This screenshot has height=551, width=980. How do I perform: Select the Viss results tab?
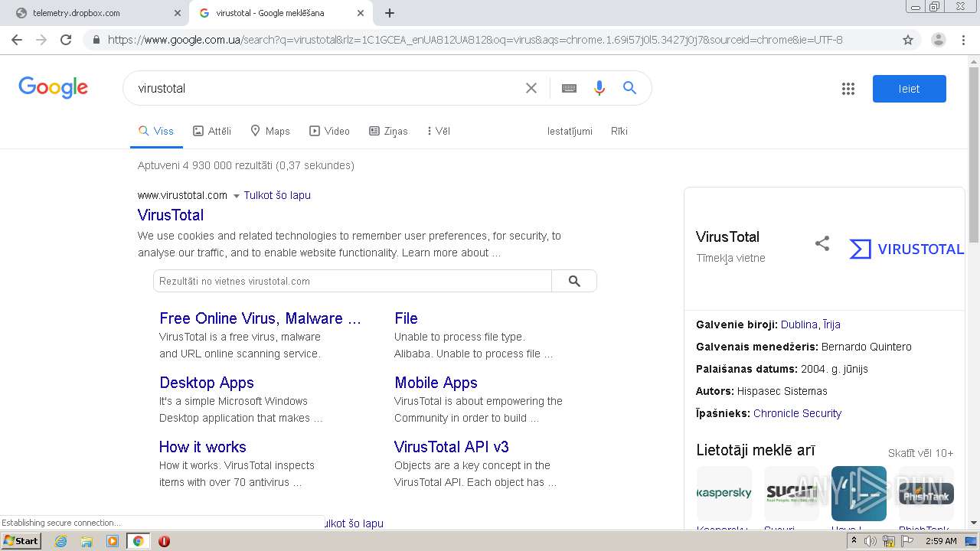point(156,131)
